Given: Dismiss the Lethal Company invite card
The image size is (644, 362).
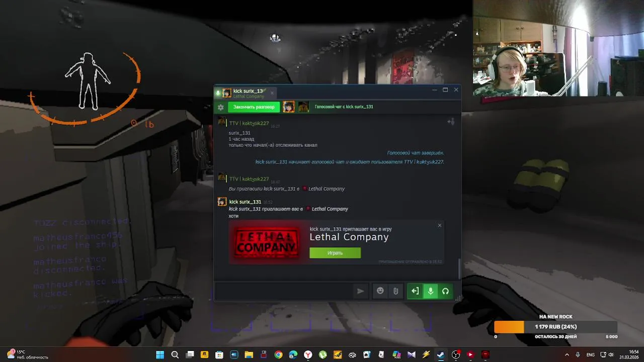Looking at the screenshot, I should click(x=440, y=225).
